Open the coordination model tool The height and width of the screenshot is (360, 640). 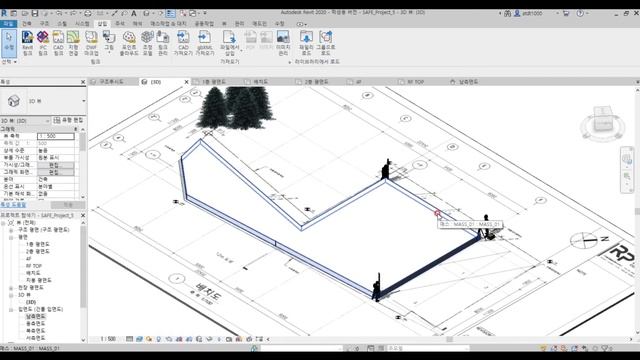pyautogui.click(x=147, y=43)
